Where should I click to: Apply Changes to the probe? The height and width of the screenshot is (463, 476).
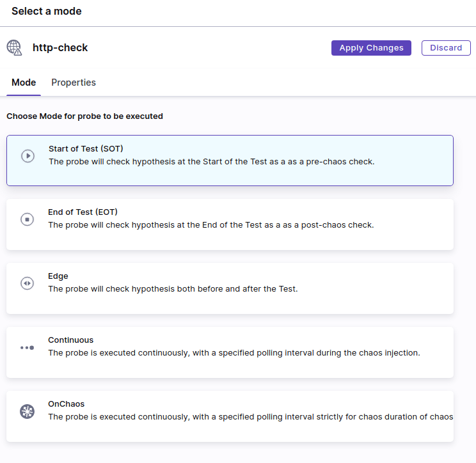point(371,48)
